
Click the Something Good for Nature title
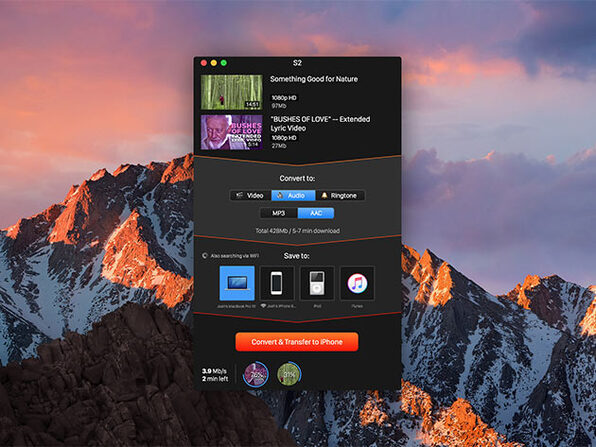(x=314, y=79)
